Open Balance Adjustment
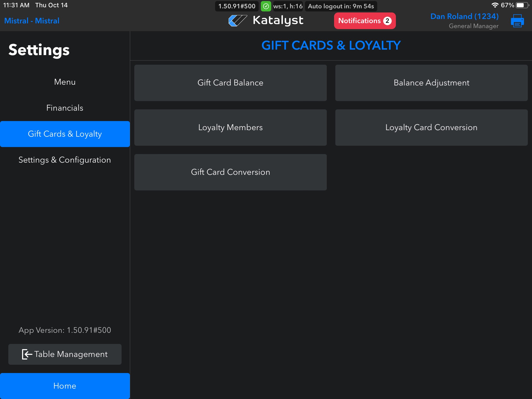 [431, 83]
